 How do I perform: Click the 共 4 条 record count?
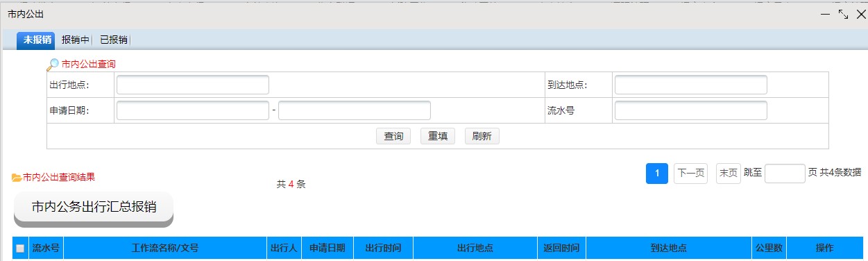(291, 185)
